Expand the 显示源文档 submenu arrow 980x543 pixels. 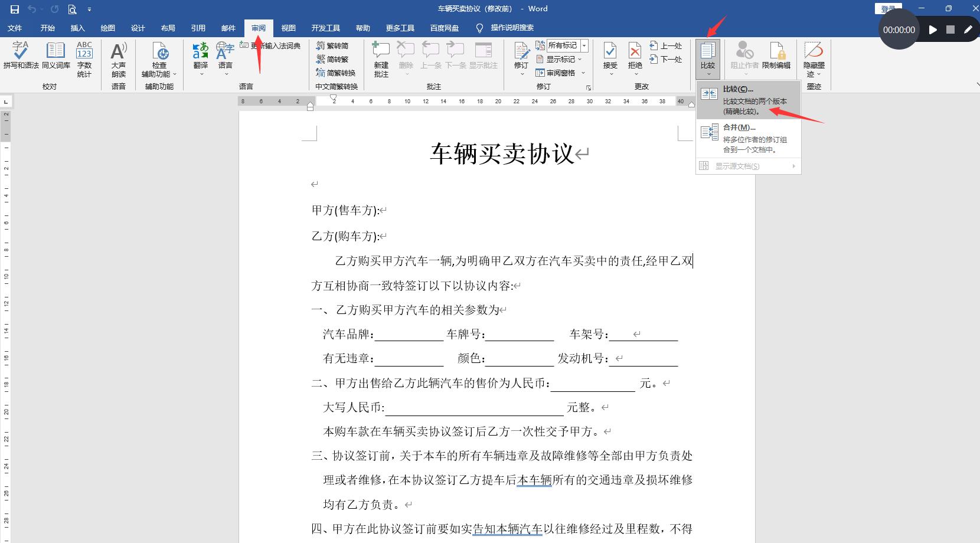click(793, 166)
